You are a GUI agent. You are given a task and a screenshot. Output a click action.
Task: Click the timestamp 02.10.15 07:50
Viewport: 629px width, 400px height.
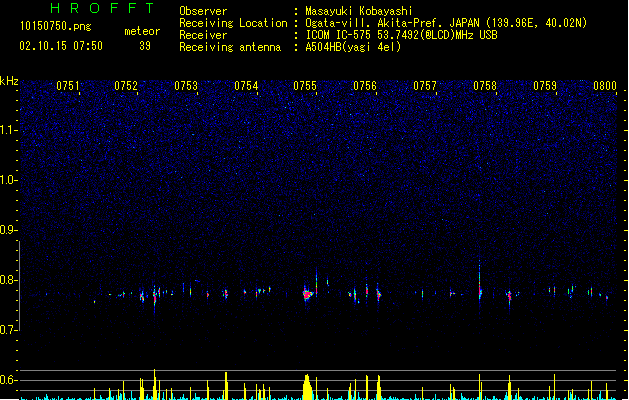point(61,46)
